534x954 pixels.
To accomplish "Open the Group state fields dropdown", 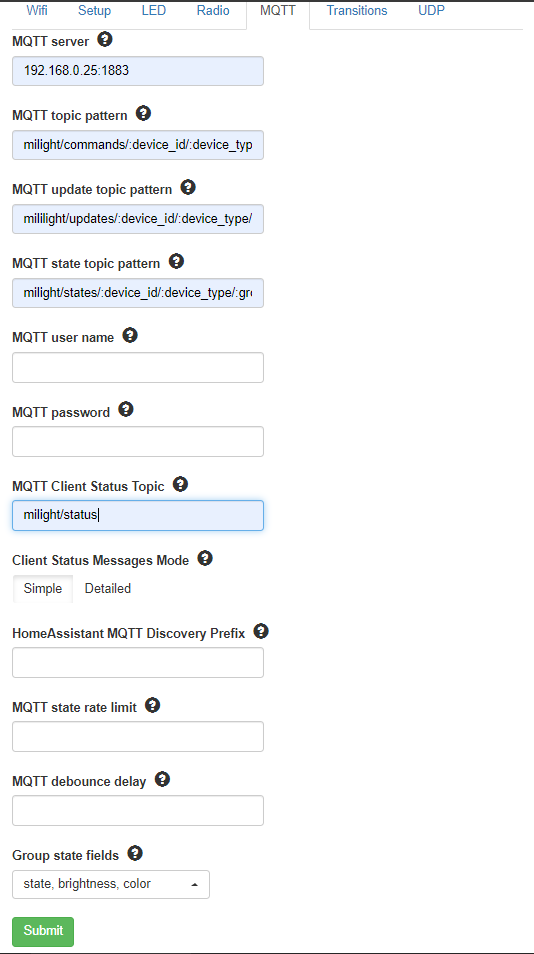I will point(111,884).
